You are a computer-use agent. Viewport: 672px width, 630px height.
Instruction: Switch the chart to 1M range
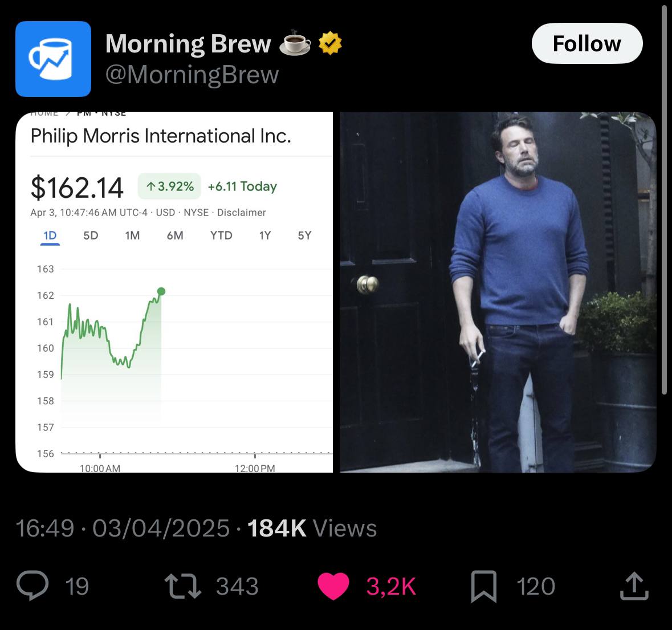tap(132, 235)
